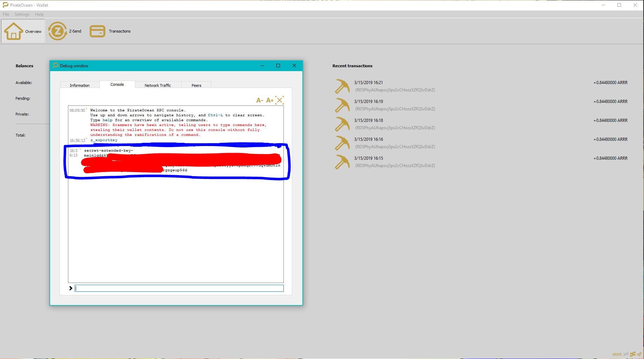Click the address under the 16:15 transaction
The width and height of the screenshot is (644, 359).
coord(395,166)
